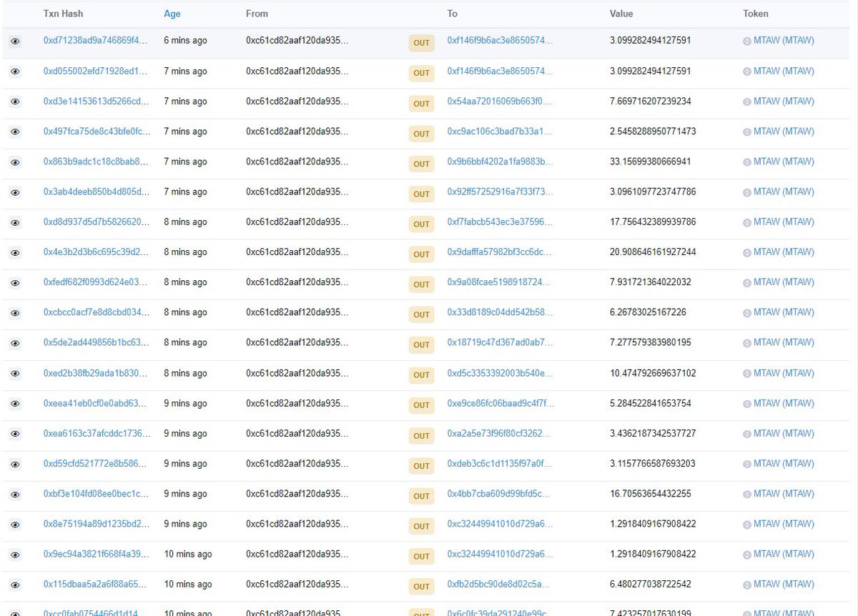Screen dimensions: 858x616
Task: Click eye icon for 0xd055002efd71928ed1 row
Action: [15, 72]
